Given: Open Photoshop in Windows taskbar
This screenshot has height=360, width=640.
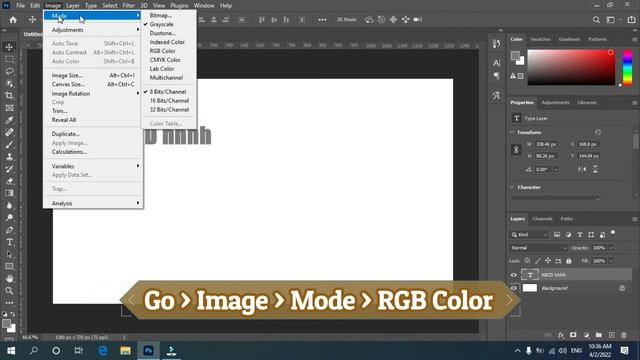Looking at the screenshot, I should 148,351.
